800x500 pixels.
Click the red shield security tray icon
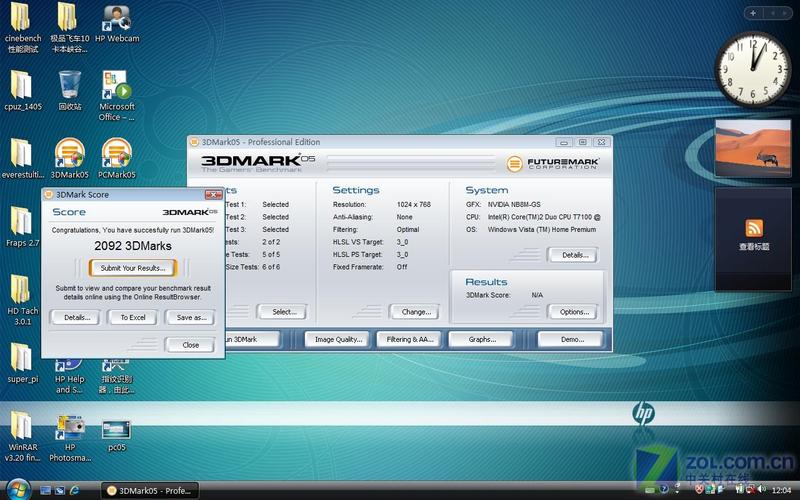tap(700, 490)
